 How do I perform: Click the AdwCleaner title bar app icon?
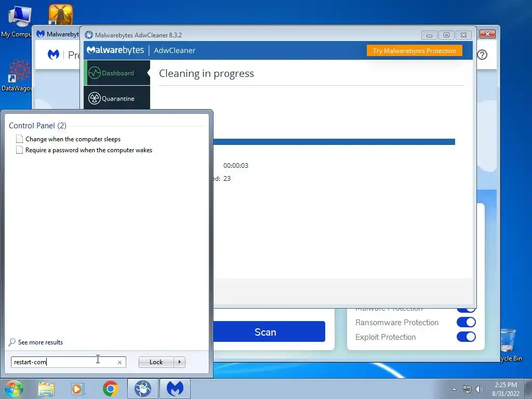click(x=89, y=35)
